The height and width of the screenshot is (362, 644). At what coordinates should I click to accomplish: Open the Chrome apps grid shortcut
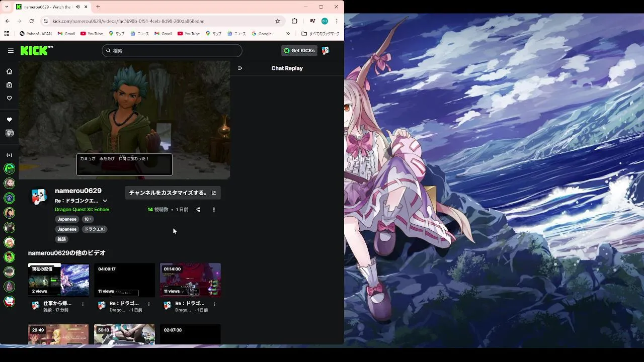click(7, 34)
